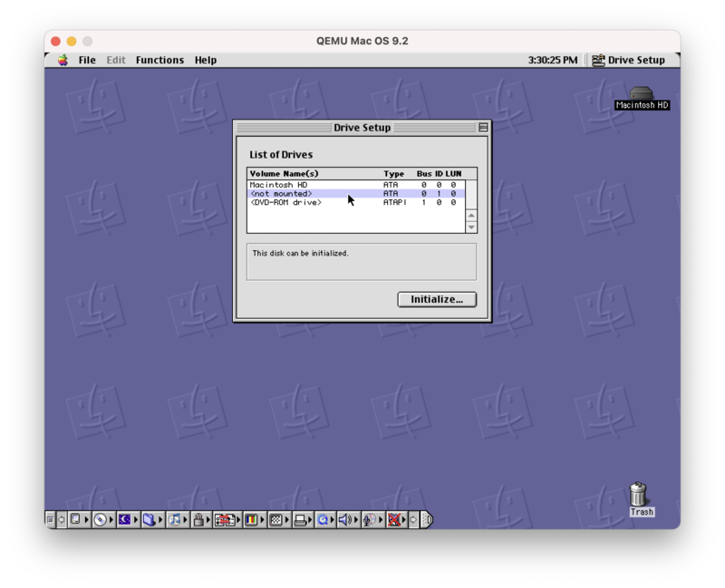
Task: Click the drive list scroll up arrow
Action: point(471,216)
